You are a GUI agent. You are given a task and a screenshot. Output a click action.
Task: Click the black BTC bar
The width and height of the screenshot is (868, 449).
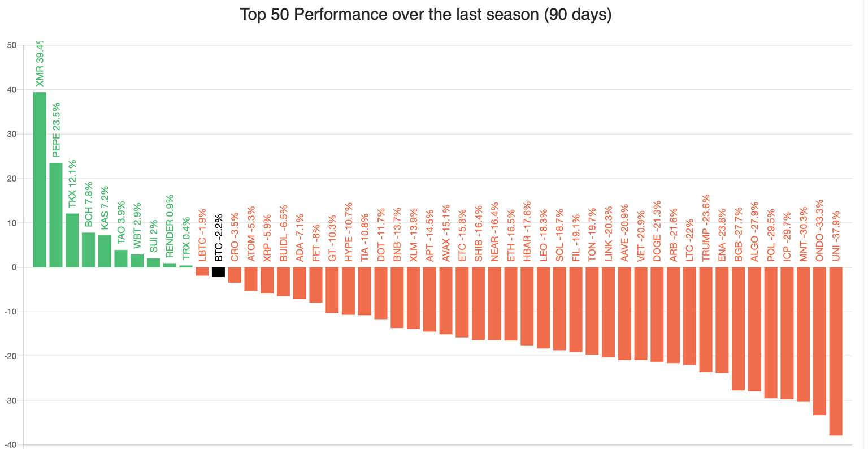pyautogui.click(x=218, y=272)
